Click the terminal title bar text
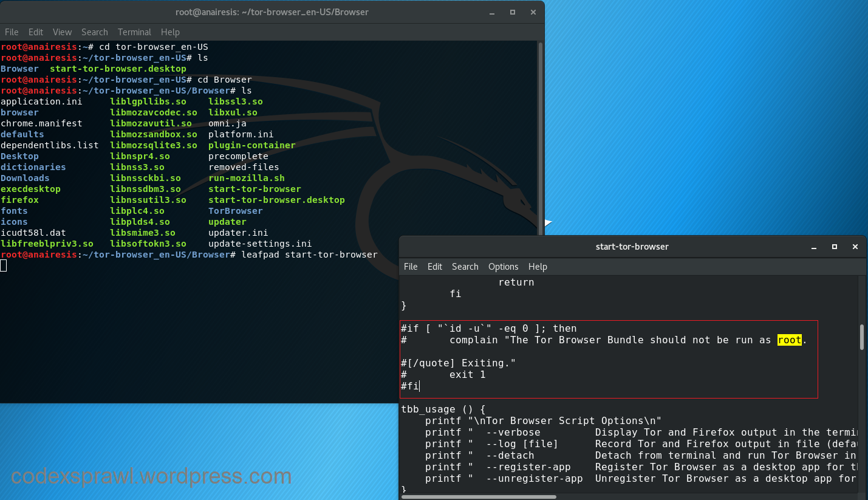 tap(271, 12)
